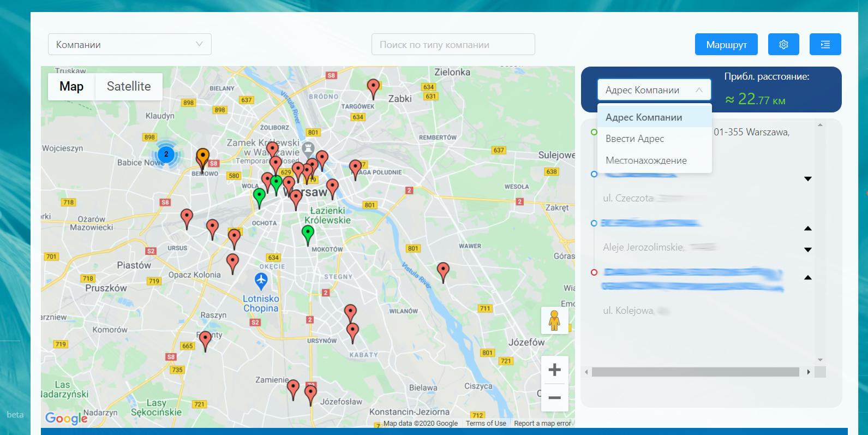Click the Lotnisko Chopina airport icon
This screenshot has height=435, width=868.
click(261, 281)
